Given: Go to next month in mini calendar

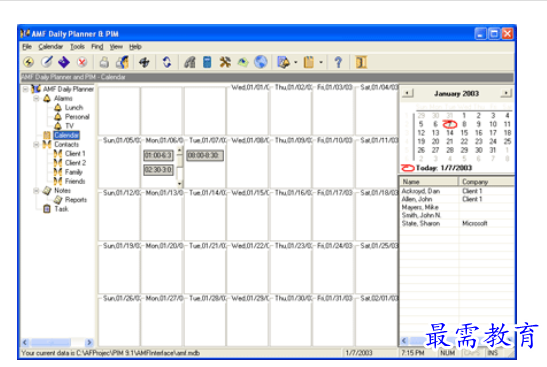Looking at the screenshot, I should pos(506,93).
